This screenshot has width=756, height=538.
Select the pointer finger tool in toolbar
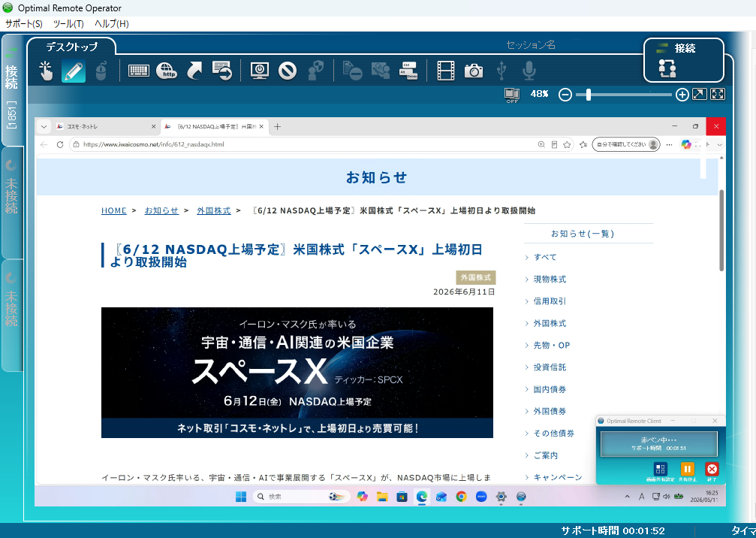[46, 71]
